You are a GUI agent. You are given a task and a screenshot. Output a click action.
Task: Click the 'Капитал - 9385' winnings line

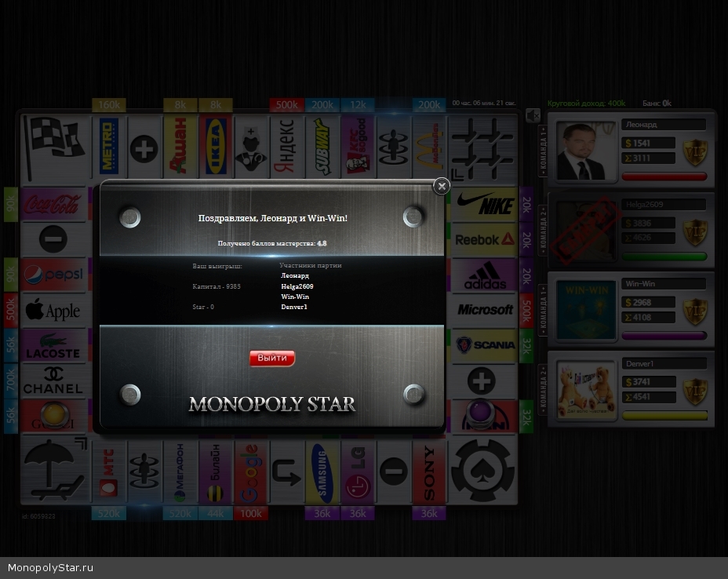click(x=217, y=286)
